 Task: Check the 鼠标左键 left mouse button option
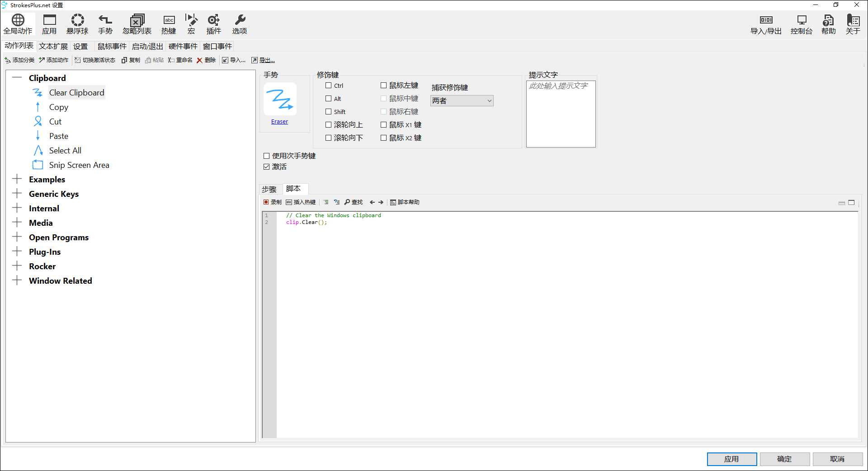(383, 86)
